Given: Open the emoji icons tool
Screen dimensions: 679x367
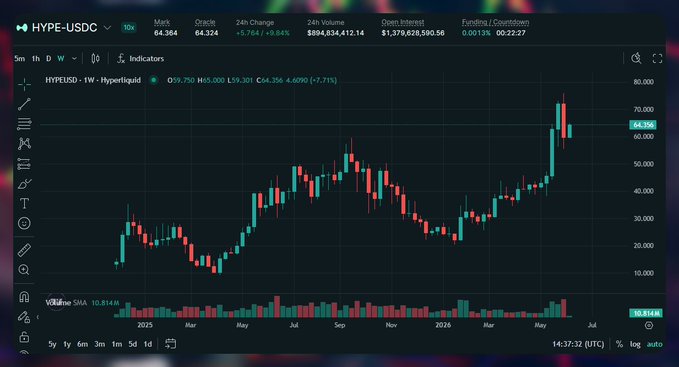Looking at the screenshot, I should (24, 223).
